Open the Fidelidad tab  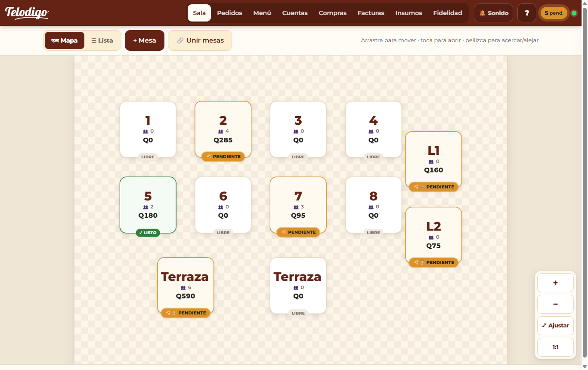tap(448, 13)
